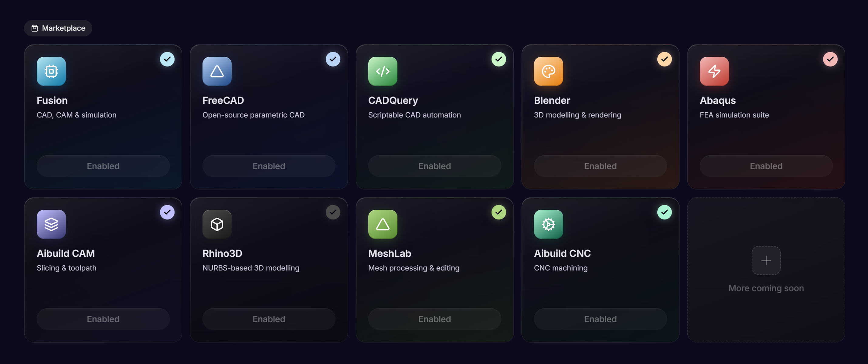Click the Rhino3D cube icon
Screen dimensions: 868x364
pyautogui.click(x=217, y=224)
